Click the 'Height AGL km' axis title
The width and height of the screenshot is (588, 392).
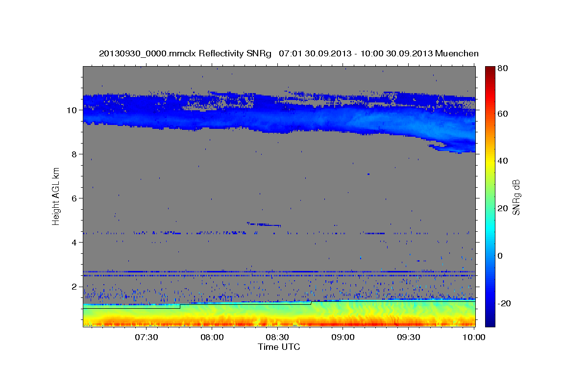[x=56, y=196]
